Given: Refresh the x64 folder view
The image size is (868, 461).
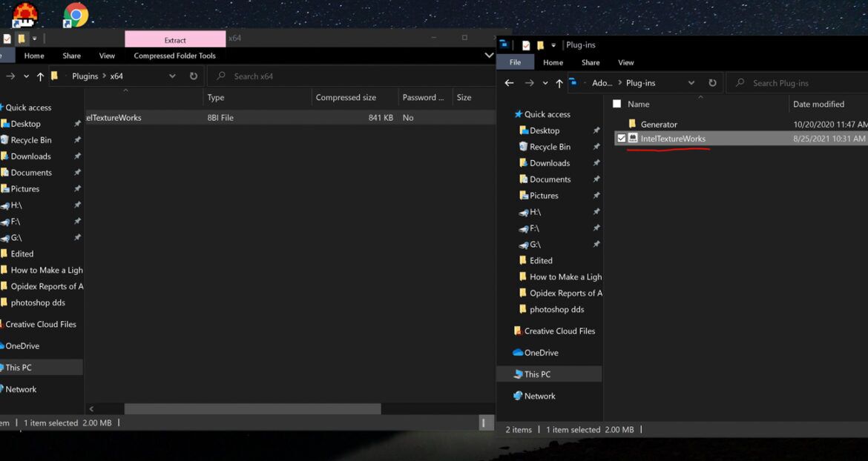Looking at the screenshot, I should pos(192,76).
